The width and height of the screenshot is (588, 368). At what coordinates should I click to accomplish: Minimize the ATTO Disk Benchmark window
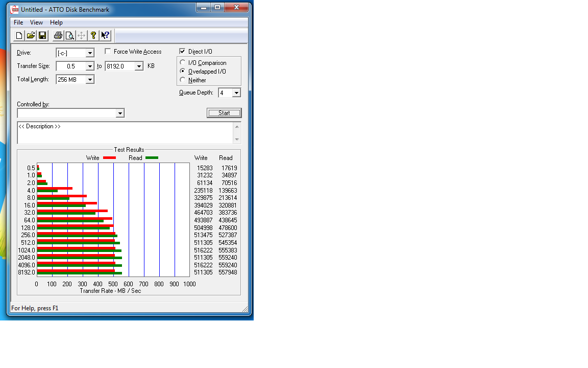[x=204, y=8]
